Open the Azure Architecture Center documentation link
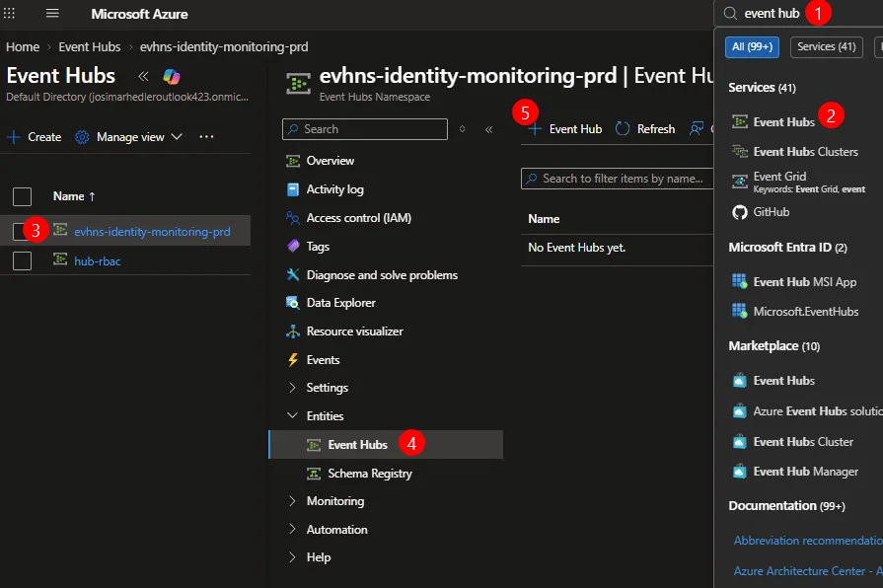The width and height of the screenshot is (883, 588). (808, 571)
